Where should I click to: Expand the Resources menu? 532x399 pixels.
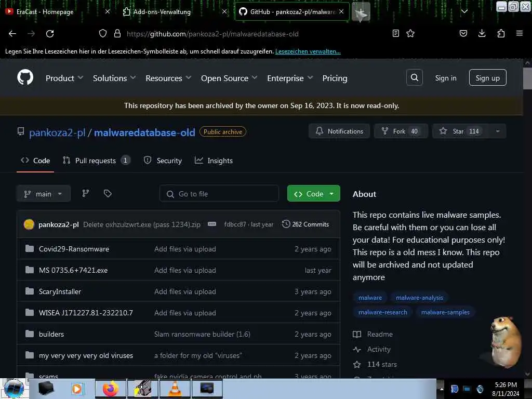pos(168,78)
